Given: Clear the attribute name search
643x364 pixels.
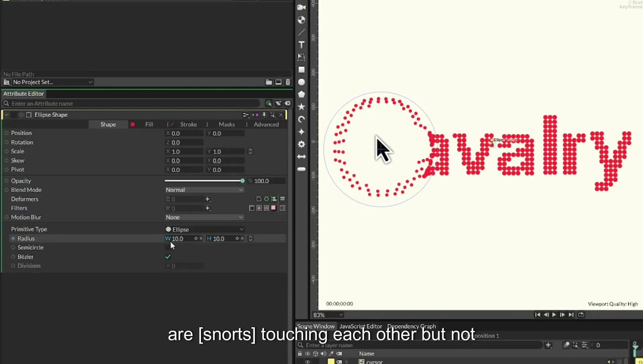Looking at the screenshot, I should (x=288, y=103).
